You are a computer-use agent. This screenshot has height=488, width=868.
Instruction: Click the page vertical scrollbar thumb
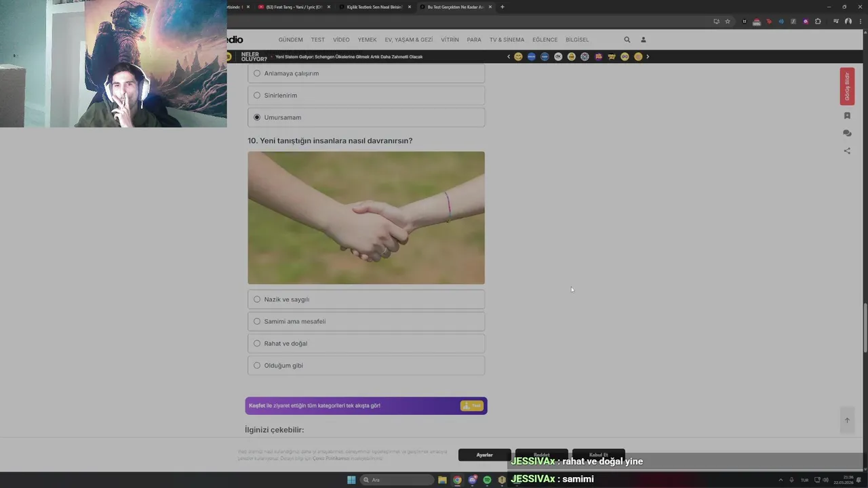click(x=865, y=329)
